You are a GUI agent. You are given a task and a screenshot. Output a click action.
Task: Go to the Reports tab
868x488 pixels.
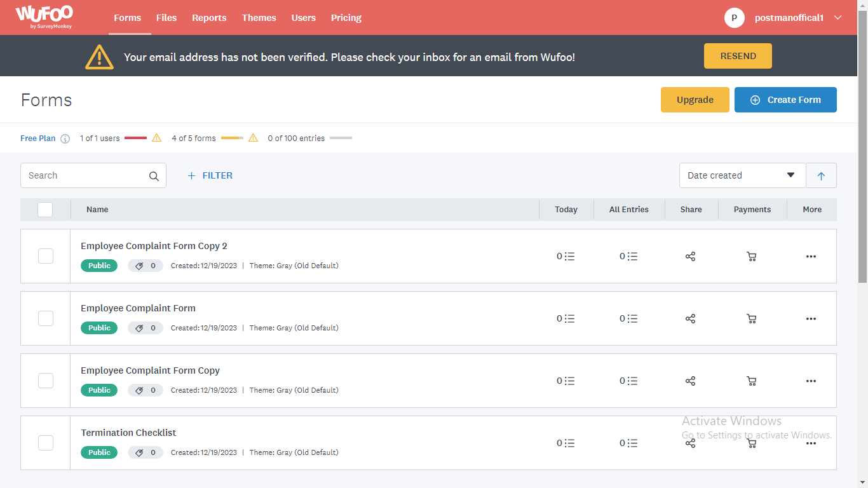[x=209, y=18]
